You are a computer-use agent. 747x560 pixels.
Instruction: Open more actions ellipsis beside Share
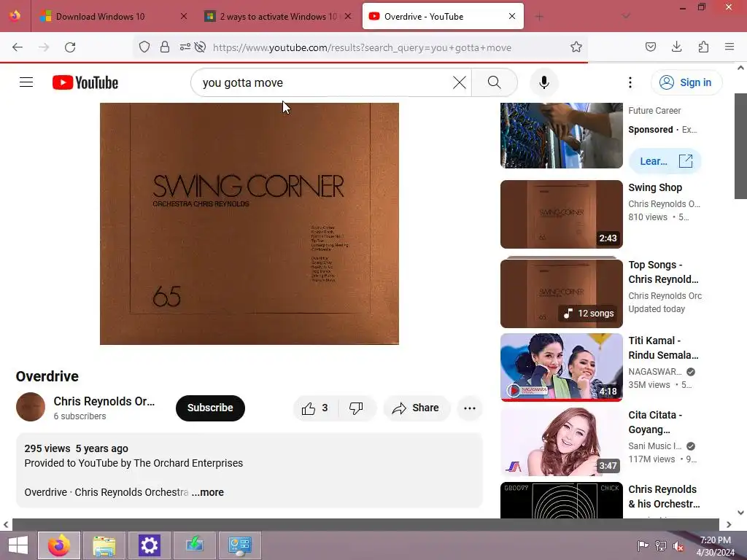click(x=469, y=408)
